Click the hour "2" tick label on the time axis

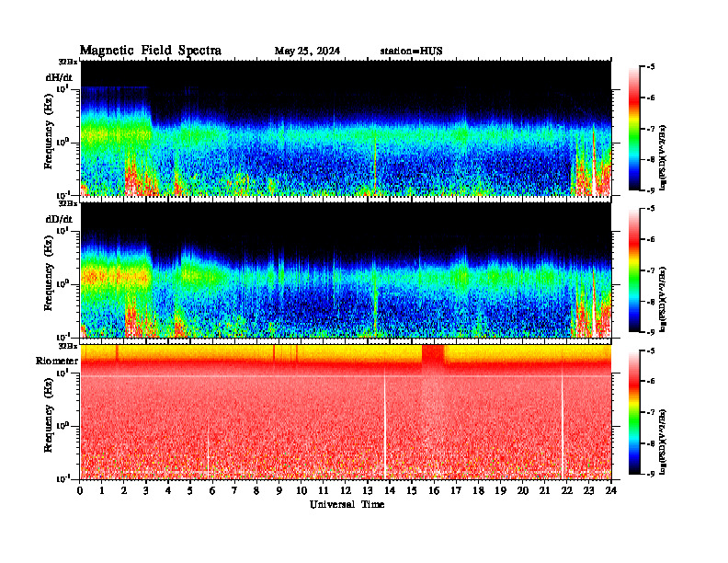pos(124,490)
